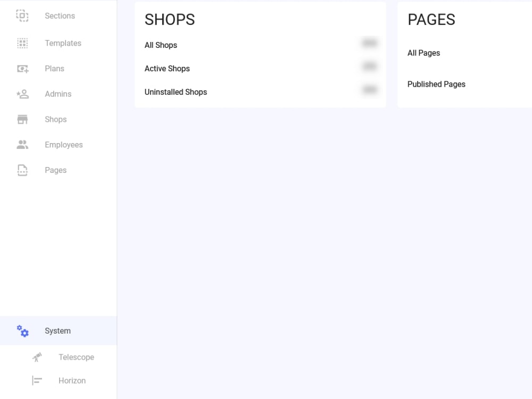Click the System gears icon

click(22, 331)
